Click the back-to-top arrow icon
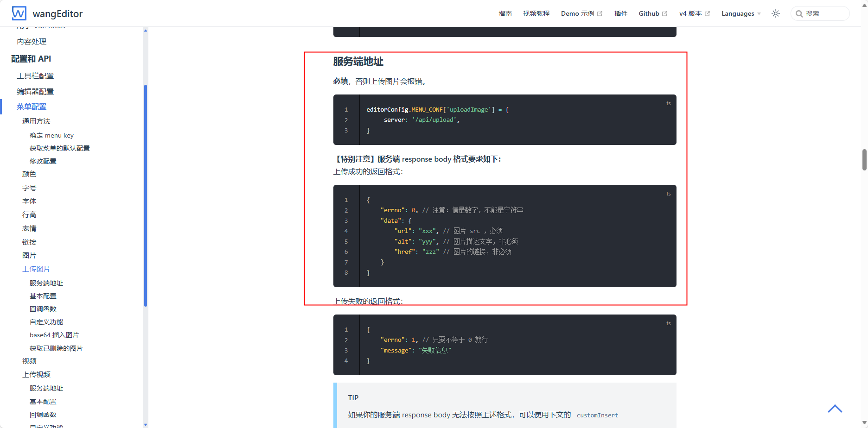This screenshot has width=868, height=428. [835, 409]
